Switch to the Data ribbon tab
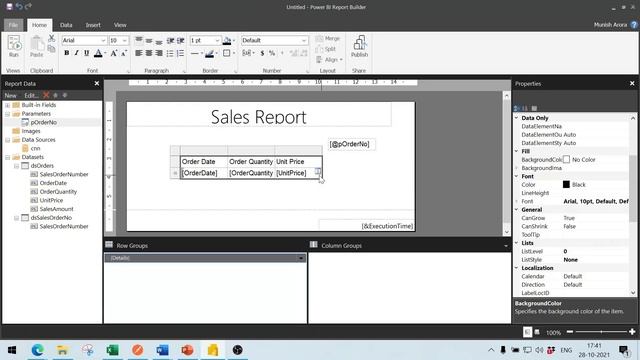The image size is (640, 360). pos(66,25)
